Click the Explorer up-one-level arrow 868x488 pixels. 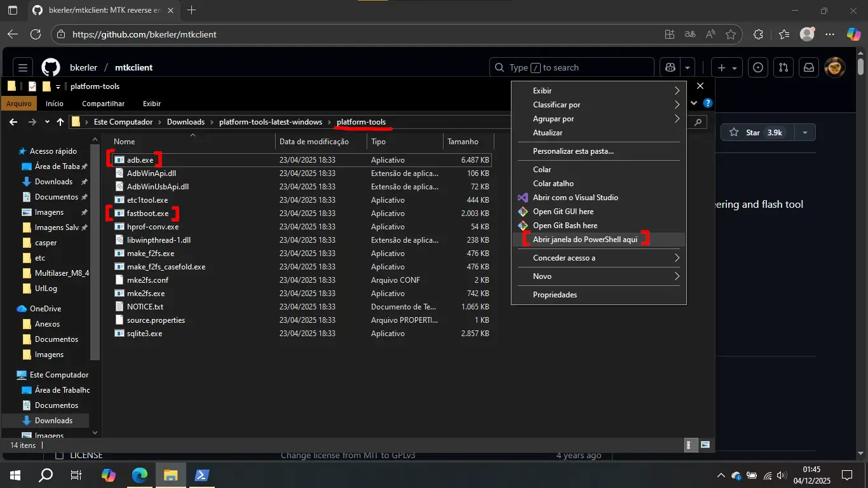point(60,122)
